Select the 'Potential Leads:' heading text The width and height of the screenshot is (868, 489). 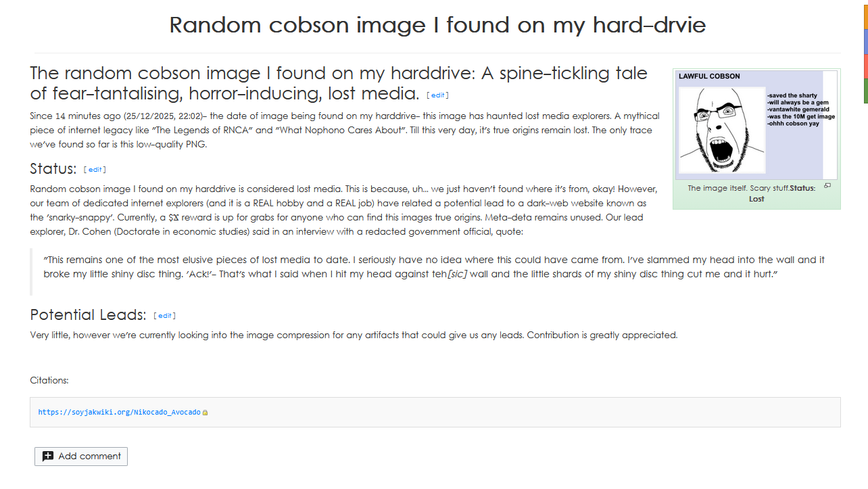88,315
